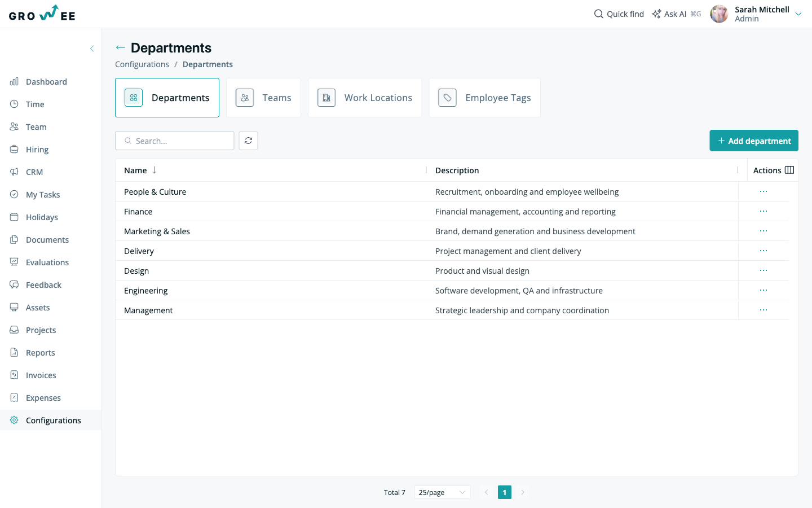The width and height of the screenshot is (812, 508).
Task: Open Feedback in the sidebar
Action: pos(43,285)
